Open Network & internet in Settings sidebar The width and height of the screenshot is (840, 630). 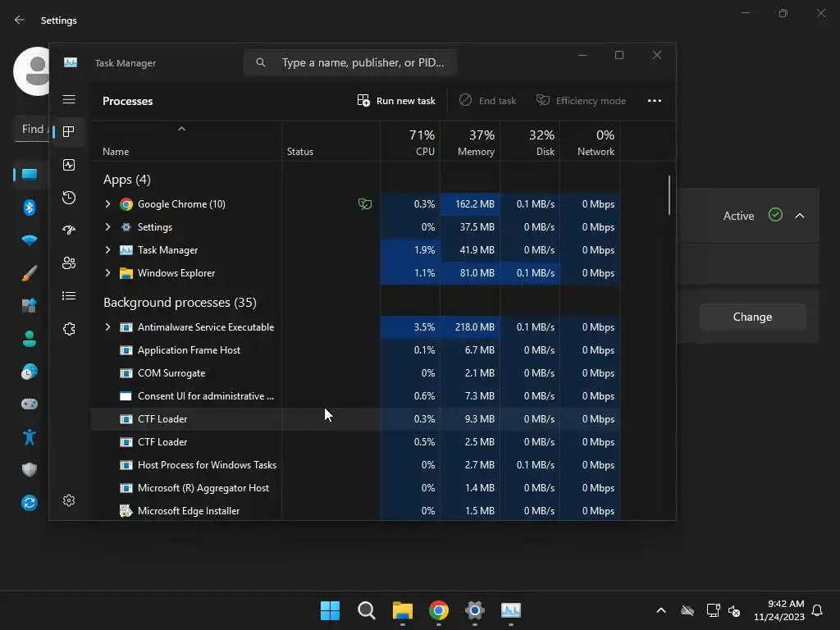click(x=30, y=240)
